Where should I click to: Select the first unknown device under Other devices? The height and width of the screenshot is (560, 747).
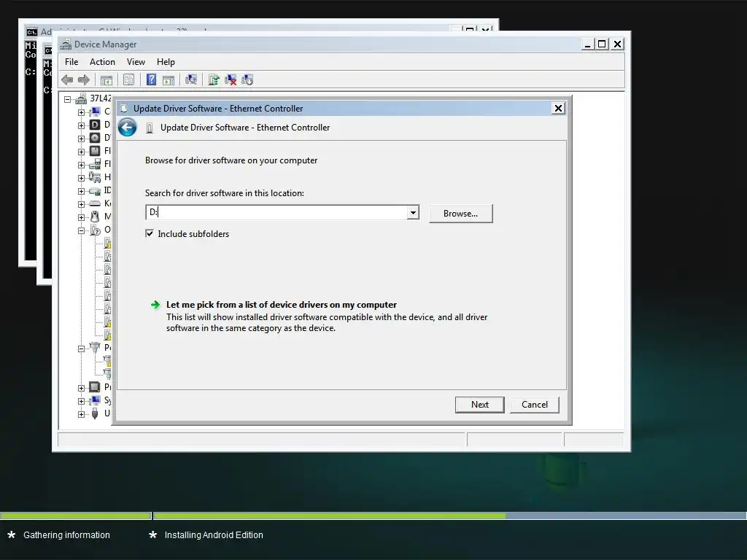click(x=108, y=244)
